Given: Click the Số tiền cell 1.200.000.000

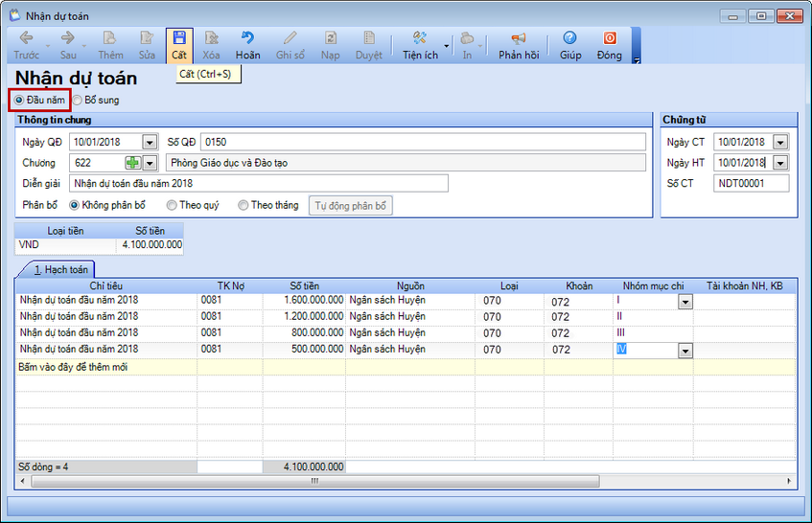Looking at the screenshot, I should 304,317.
